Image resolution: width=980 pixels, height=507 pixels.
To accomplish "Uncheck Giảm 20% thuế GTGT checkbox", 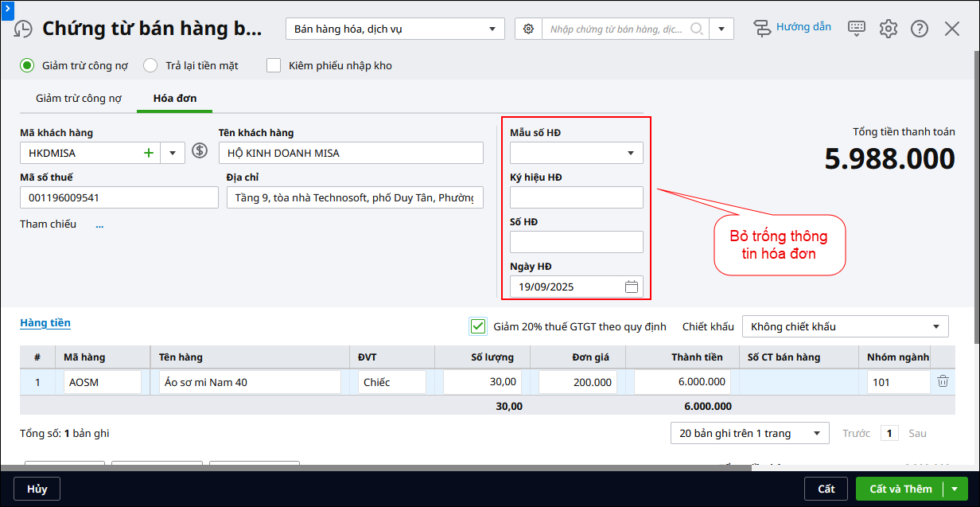I will (478, 326).
